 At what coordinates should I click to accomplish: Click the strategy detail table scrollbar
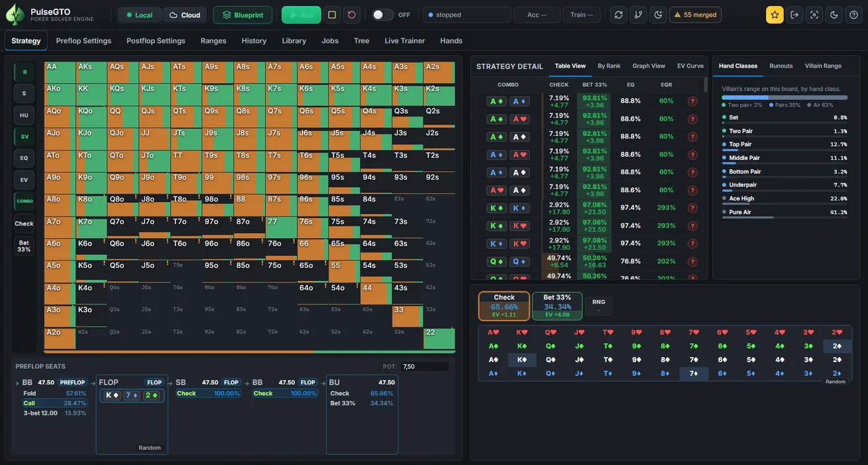[x=706, y=85]
